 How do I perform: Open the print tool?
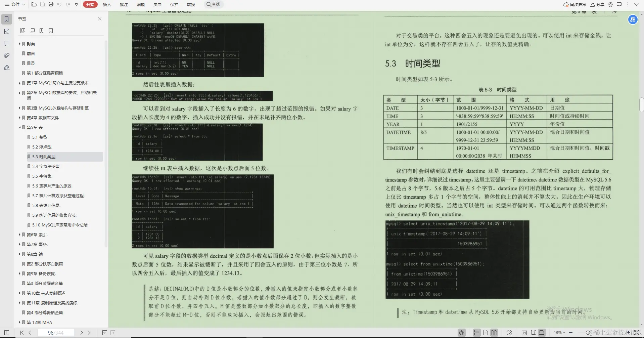51,4
